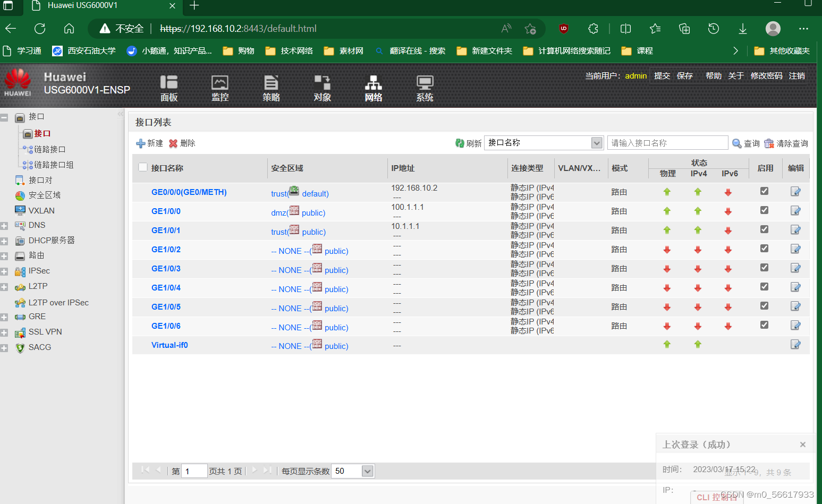Expand the 路由 tree node

[x=4, y=256]
